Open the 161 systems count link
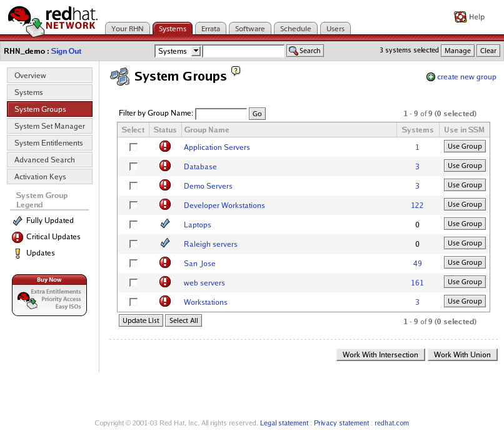 click(417, 282)
